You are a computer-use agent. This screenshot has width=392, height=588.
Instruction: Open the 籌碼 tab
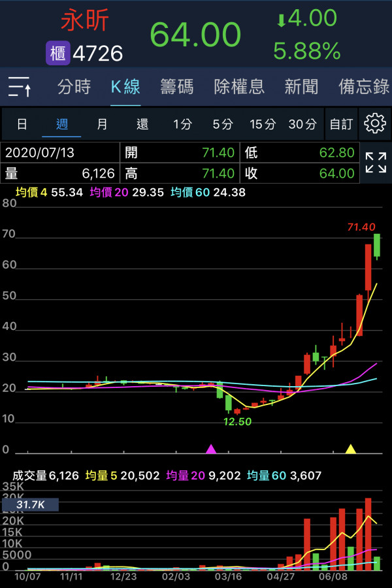(177, 87)
